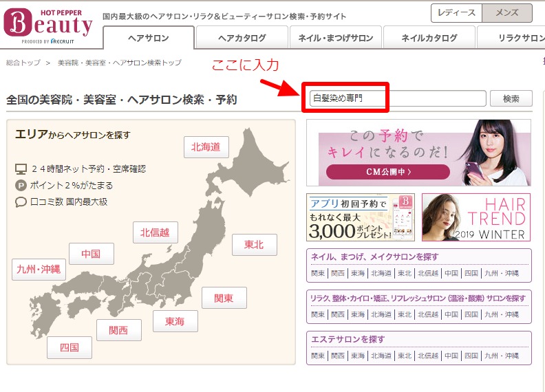Click 中国 under リラク、整体 section
Screen dimensions: 545x392
tap(451, 314)
